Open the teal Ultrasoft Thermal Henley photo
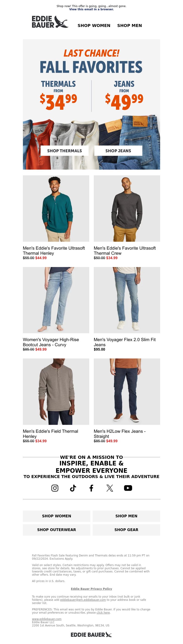Viewport: 183px width, 644px height. click(x=56, y=208)
